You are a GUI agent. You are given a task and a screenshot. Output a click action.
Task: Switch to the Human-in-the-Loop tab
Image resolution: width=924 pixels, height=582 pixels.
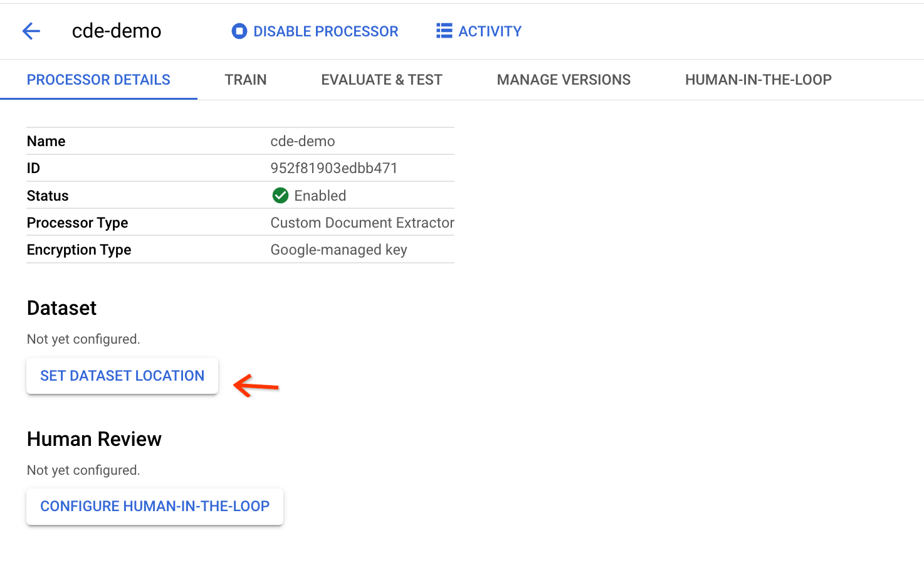click(758, 80)
